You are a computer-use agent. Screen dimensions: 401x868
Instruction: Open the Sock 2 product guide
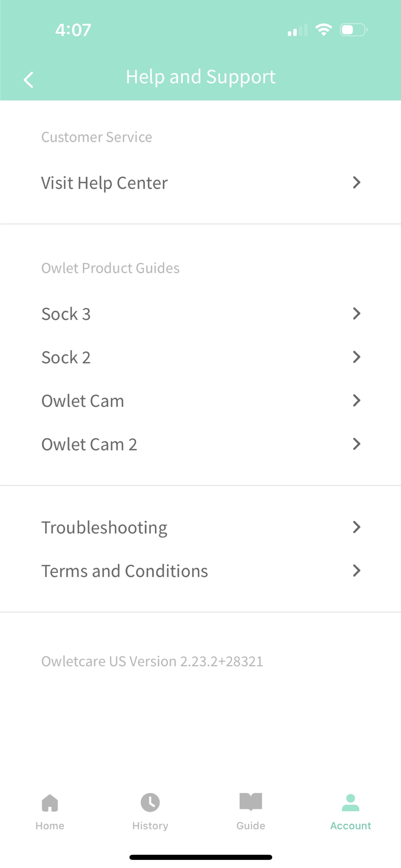pyautogui.click(x=200, y=357)
